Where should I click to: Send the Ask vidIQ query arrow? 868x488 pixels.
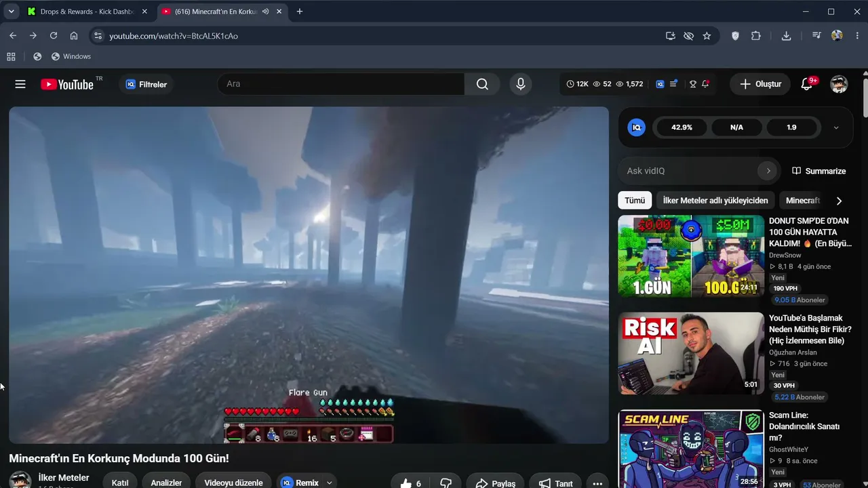pyautogui.click(x=768, y=171)
